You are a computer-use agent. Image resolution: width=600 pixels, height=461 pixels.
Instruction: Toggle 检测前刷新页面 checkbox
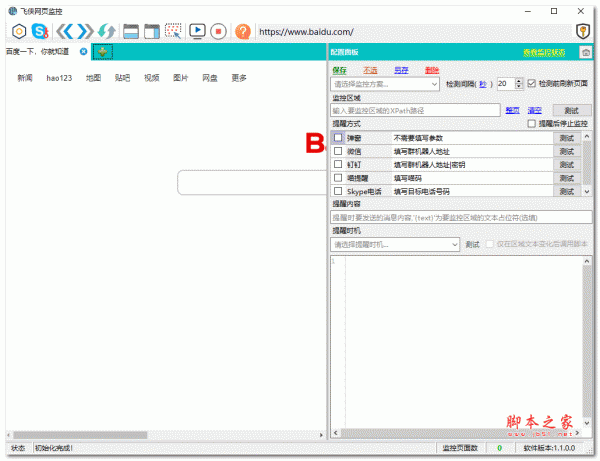click(x=532, y=83)
